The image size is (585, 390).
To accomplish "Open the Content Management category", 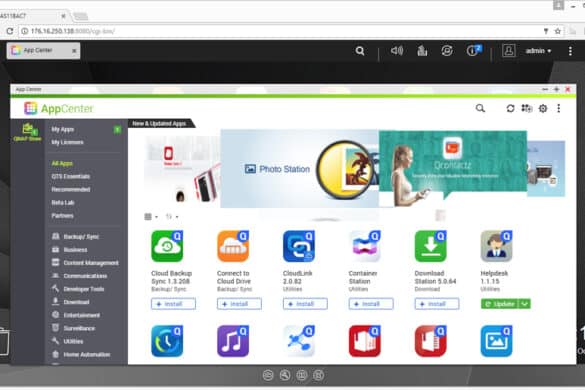I will pos(85,263).
